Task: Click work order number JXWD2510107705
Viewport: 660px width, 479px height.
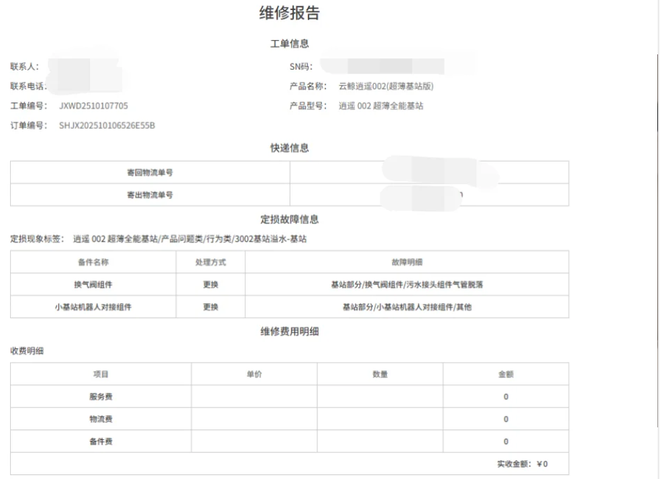Action: (x=93, y=105)
